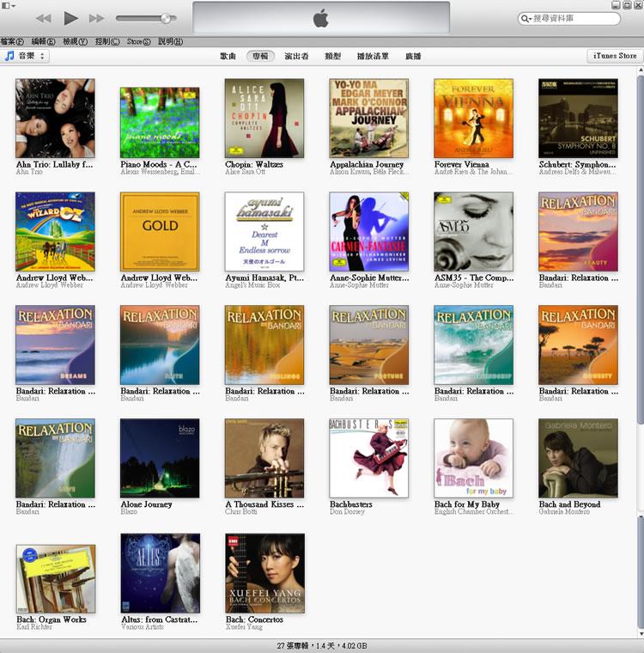Click the 'Bachbusters' album title text
The image size is (644, 653).
[x=351, y=503]
